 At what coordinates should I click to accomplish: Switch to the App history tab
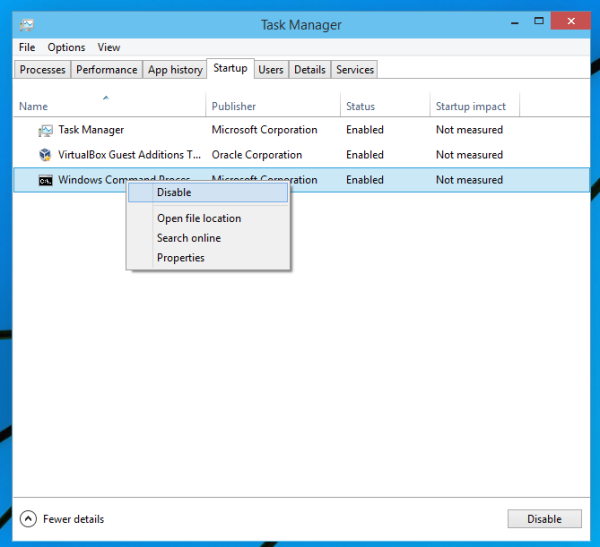pyautogui.click(x=175, y=70)
